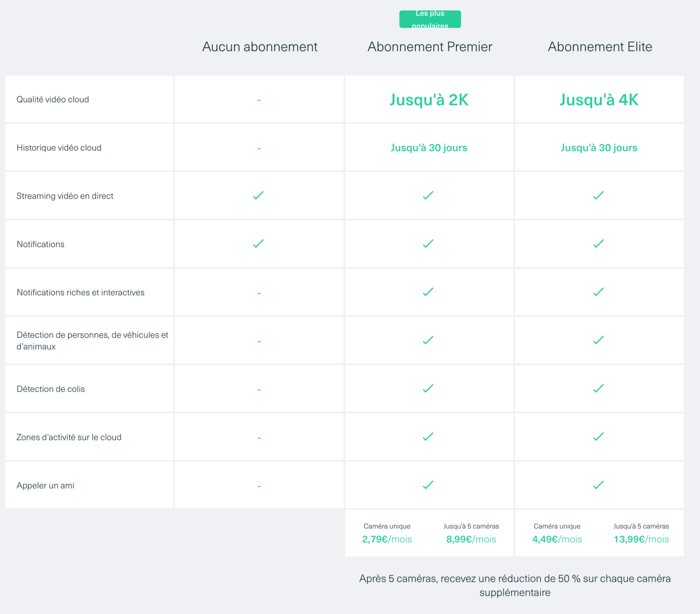Select the Aucun abonnement column heading
Viewport: 700px width, 614px height.
point(260,46)
